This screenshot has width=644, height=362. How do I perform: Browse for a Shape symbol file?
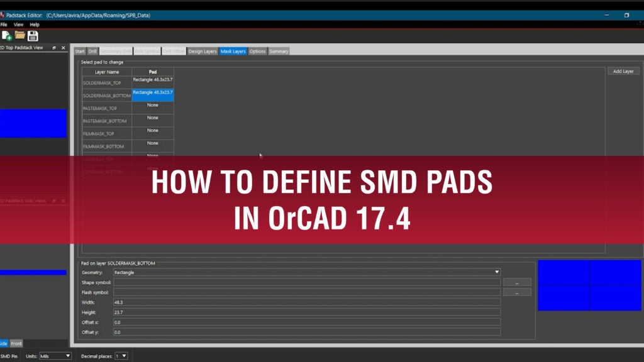[x=517, y=283]
